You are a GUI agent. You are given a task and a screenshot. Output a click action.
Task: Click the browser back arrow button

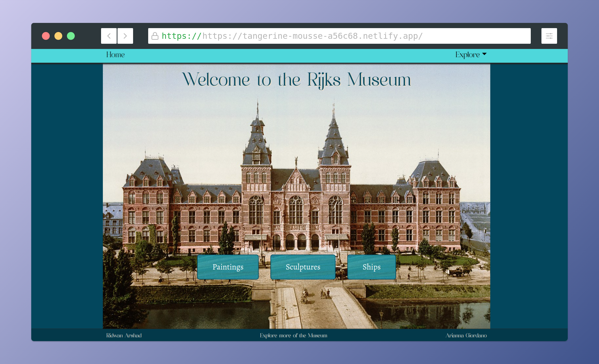pyautogui.click(x=109, y=36)
